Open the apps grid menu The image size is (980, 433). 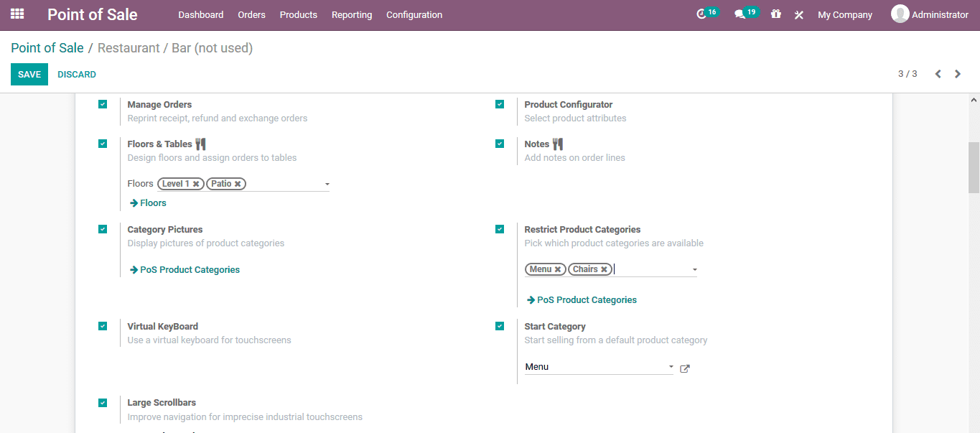click(x=17, y=14)
